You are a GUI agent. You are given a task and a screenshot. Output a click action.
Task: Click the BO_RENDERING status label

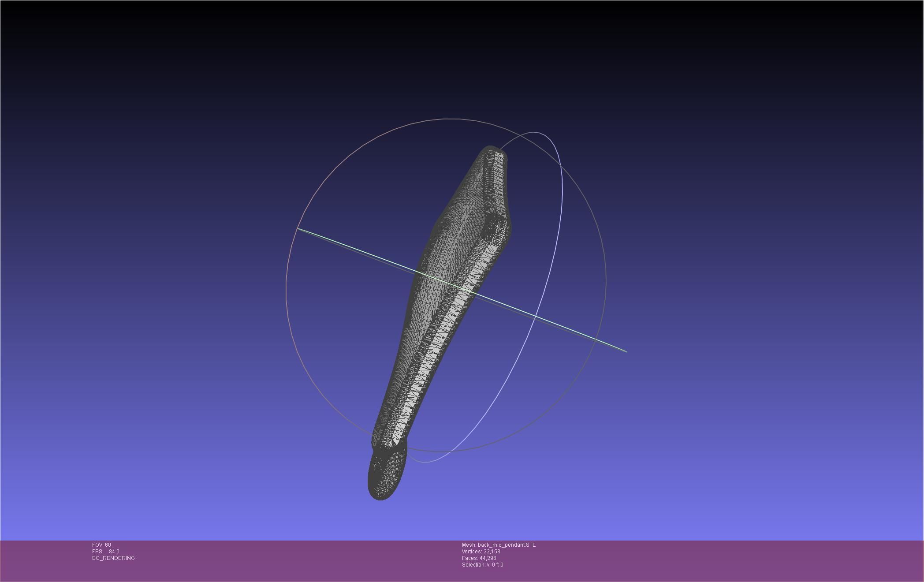click(113, 558)
